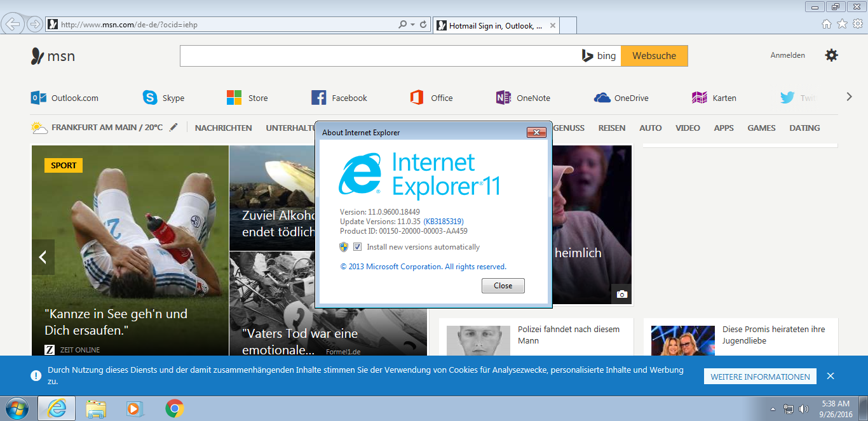
Task: Click the Bing web search input field
Action: [380, 56]
